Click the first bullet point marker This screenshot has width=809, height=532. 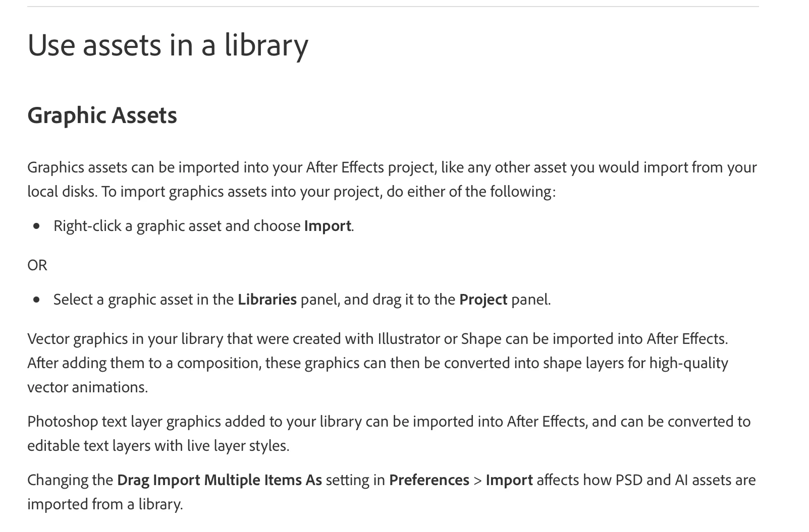coord(36,226)
